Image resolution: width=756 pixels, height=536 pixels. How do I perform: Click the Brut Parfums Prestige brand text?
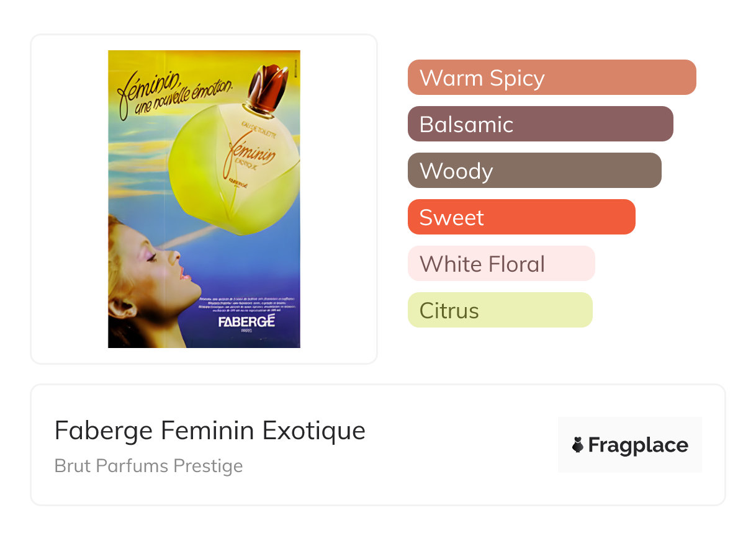[148, 466]
